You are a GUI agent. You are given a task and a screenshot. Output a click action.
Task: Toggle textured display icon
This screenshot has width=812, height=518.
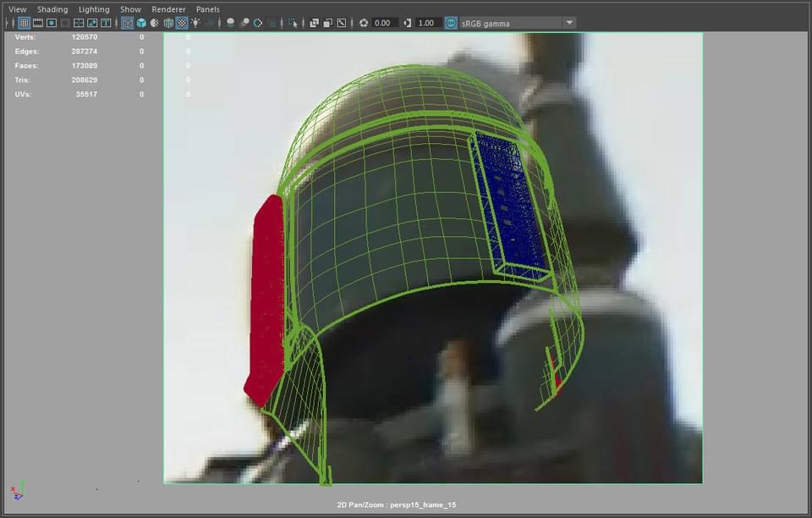click(x=182, y=23)
